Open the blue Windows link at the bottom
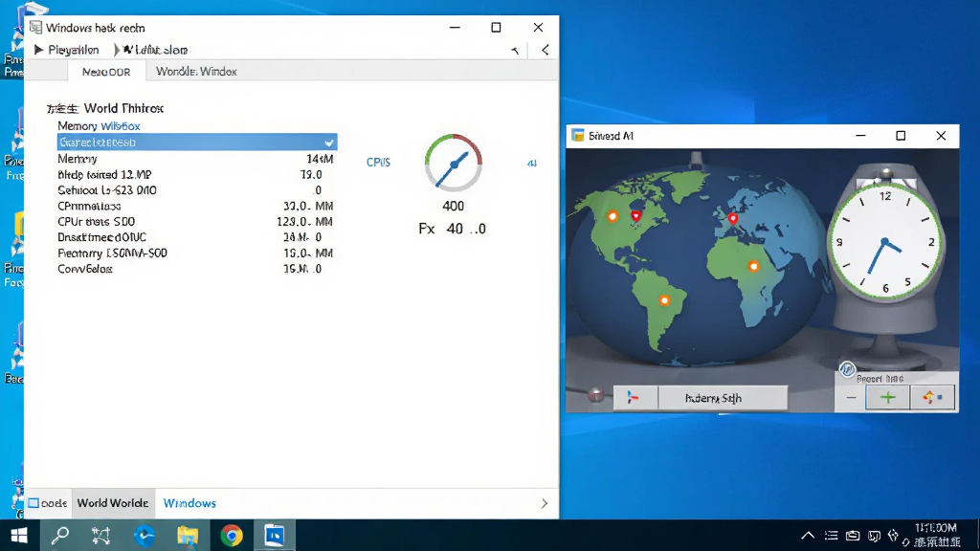The height and width of the screenshot is (551, 980). pos(189,503)
